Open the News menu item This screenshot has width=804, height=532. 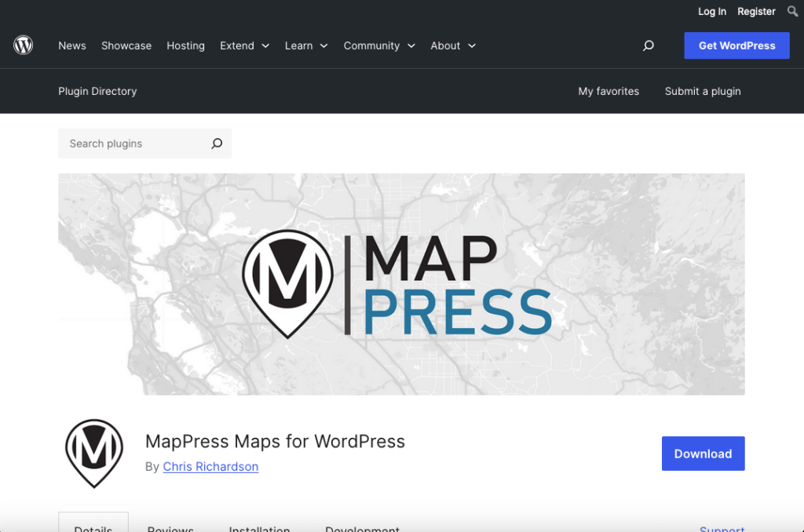(x=72, y=46)
